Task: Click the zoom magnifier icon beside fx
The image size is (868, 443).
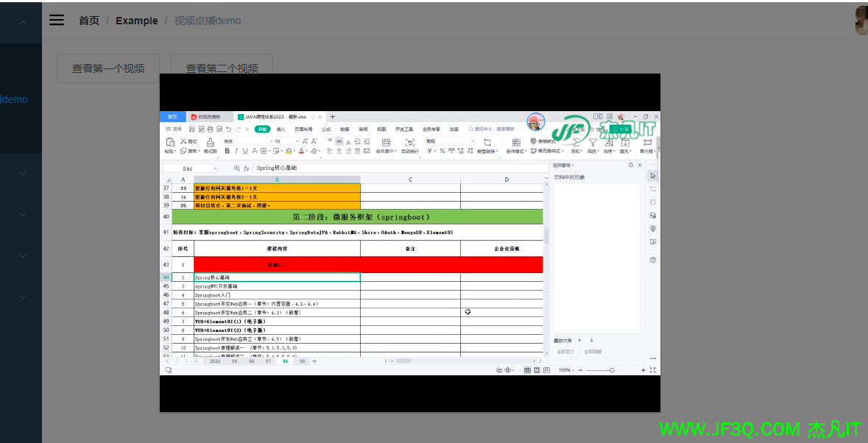Action: click(x=236, y=169)
